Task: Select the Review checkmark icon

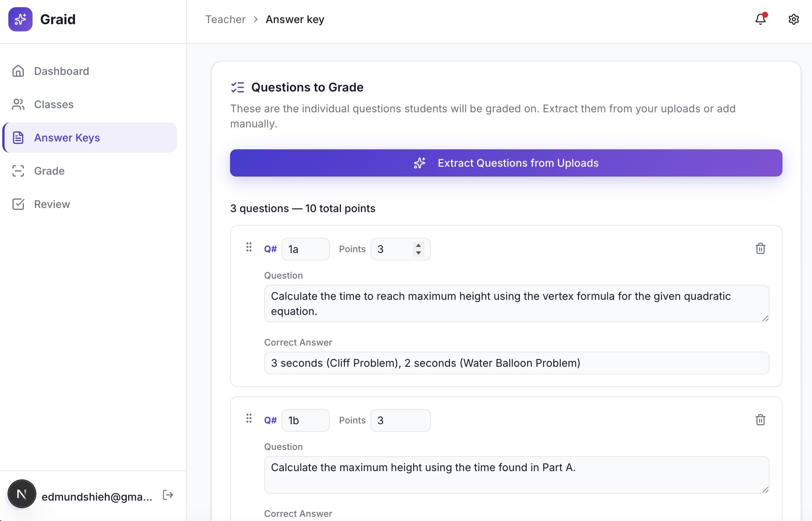Action: [18, 204]
